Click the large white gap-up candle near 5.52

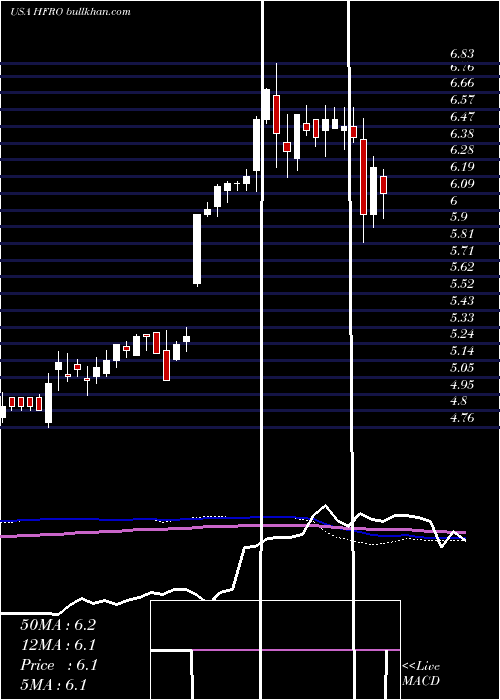(197, 249)
